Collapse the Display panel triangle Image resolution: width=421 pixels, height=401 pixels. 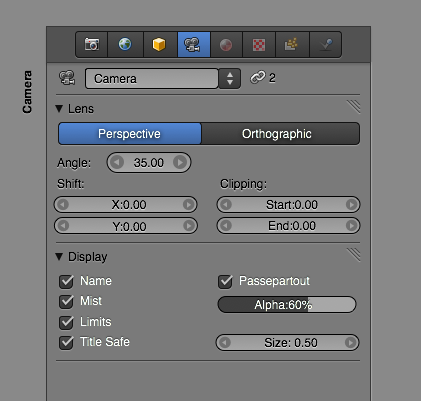[59, 256]
